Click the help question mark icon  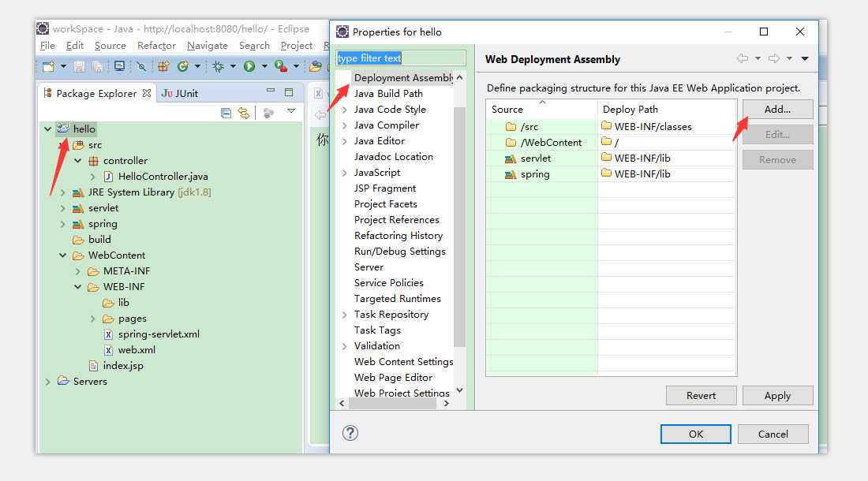(x=350, y=433)
